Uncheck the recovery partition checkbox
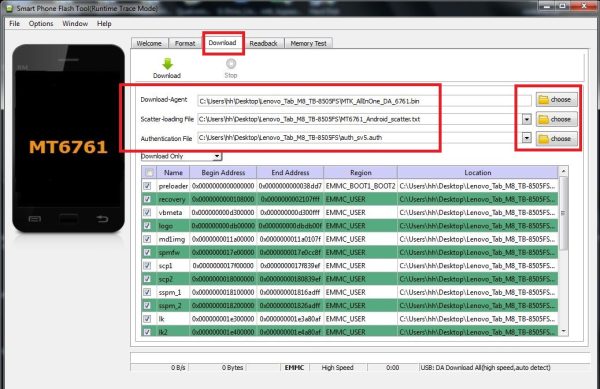 [147, 199]
